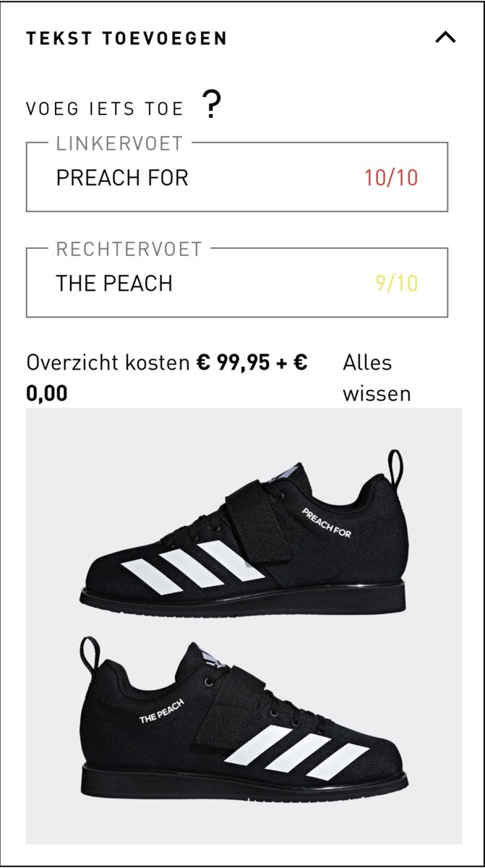Open the Overzicht kosten cost overview
Image resolution: width=485 pixels, height=868 pixels.
click(108, 362)
